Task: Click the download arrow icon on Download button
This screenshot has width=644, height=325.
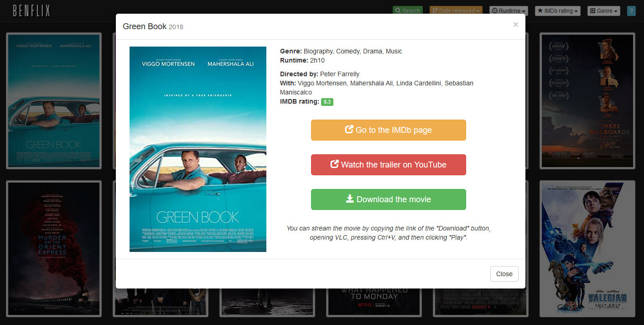Action: tap(350, 199)
